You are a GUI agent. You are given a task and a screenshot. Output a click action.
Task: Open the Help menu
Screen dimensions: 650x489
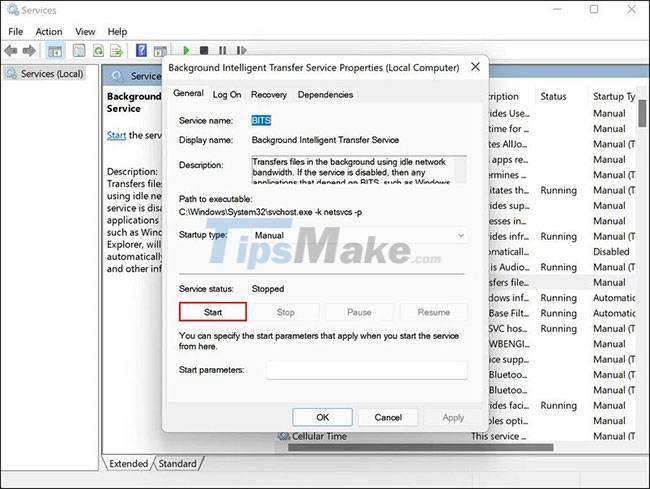point(117,31)
